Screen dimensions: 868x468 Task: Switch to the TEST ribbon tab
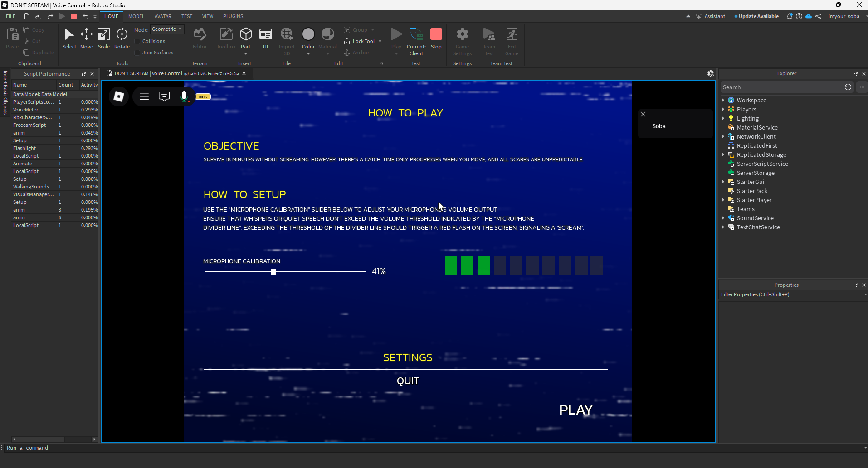pos(187,16)
